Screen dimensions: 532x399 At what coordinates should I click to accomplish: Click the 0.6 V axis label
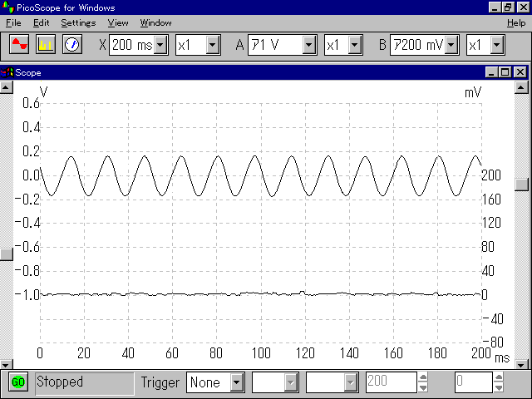tap(31, 103)
